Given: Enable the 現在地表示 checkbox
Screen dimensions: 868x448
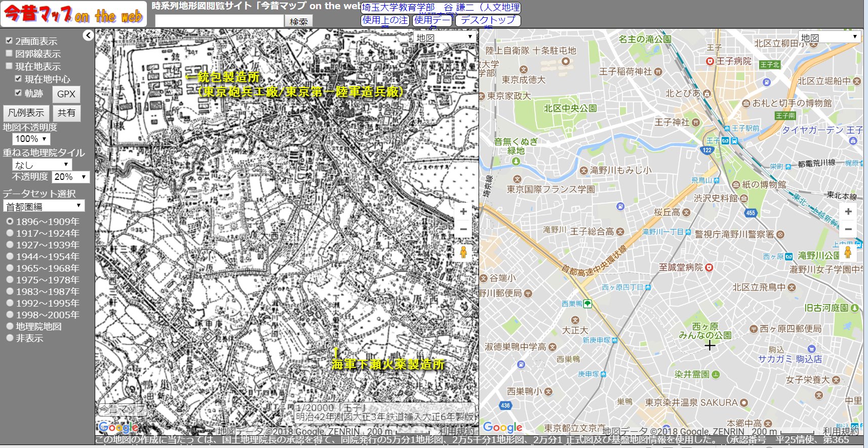Looking at the screenshot, I should (x=9, y=66).
